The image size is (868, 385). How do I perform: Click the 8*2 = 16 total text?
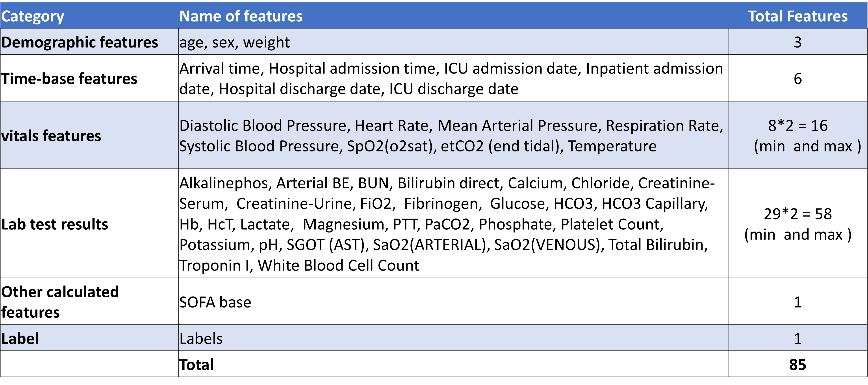(x=798, y=125)
